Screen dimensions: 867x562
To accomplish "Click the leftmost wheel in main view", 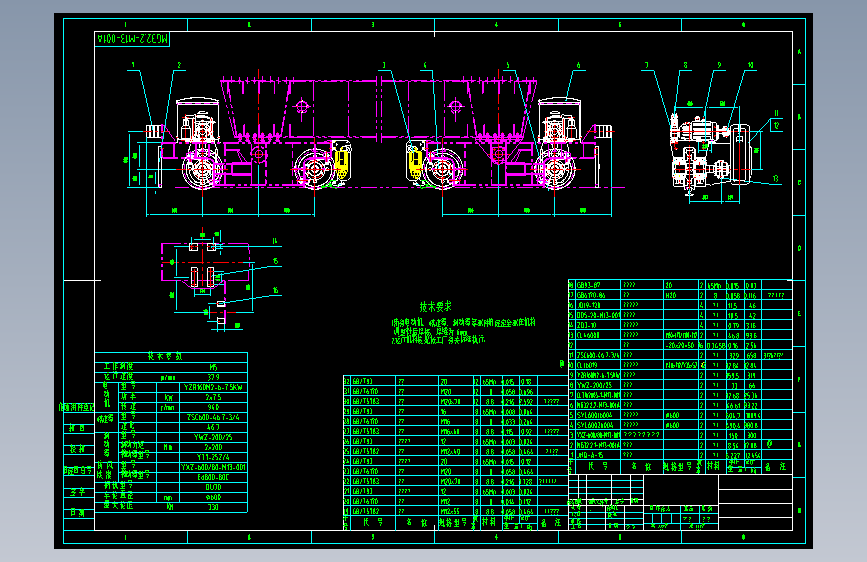I will coord(202,169).
